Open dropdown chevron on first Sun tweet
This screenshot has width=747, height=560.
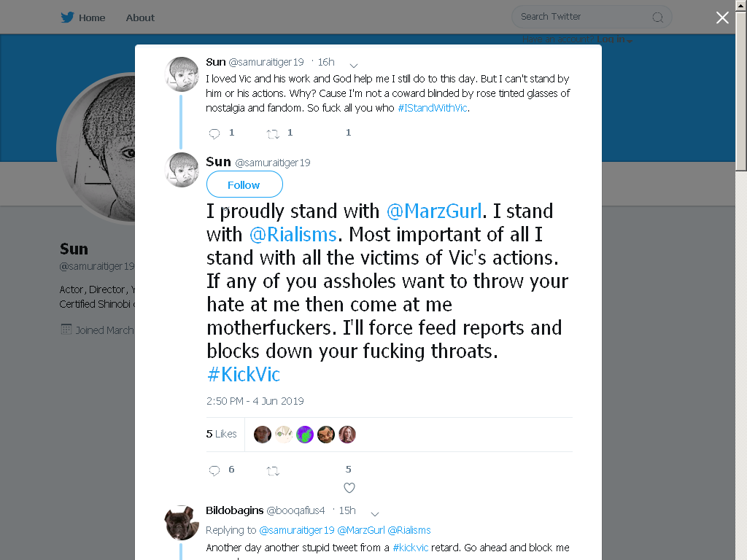[354, 65]
